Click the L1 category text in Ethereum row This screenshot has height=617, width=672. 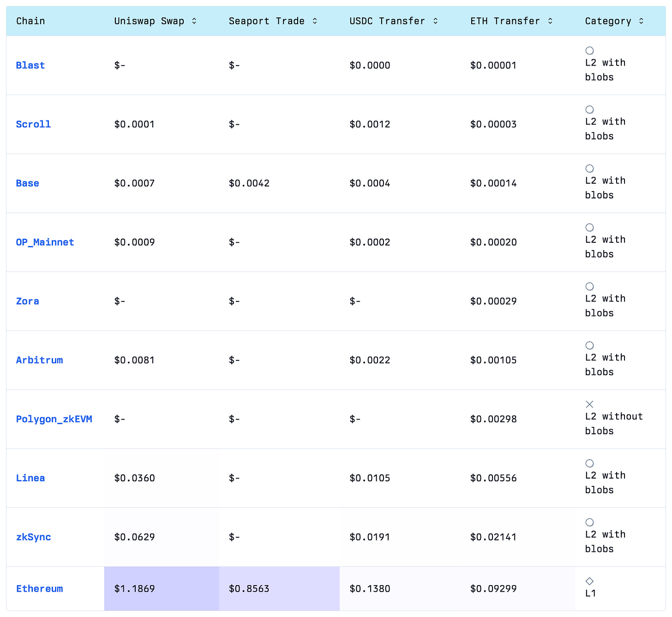pos(591,593)
